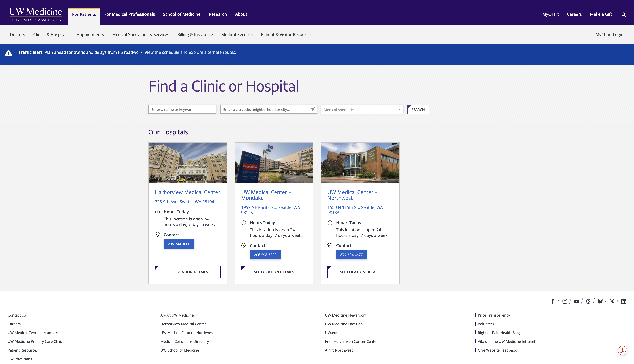The width and height of the screenshot is (634, 364).
Task: Call Northwest at 877.694.4677
Action: pos(351,255)
